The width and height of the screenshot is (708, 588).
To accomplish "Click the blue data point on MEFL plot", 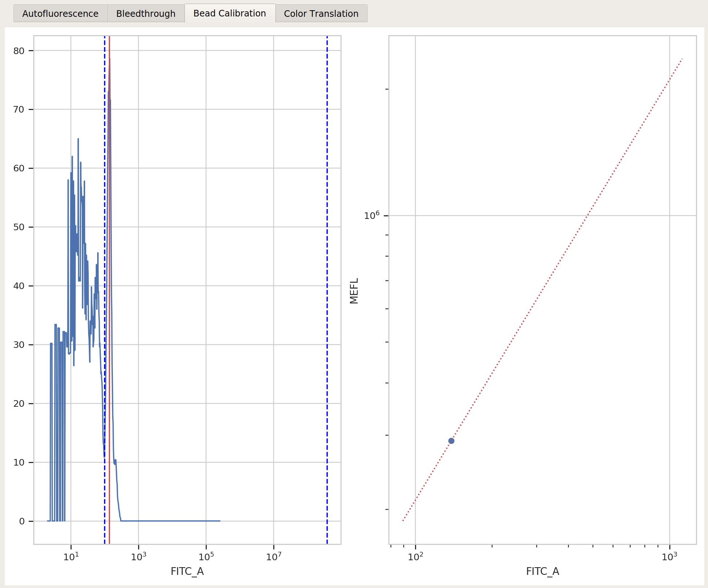I will [x=451, y=441].
